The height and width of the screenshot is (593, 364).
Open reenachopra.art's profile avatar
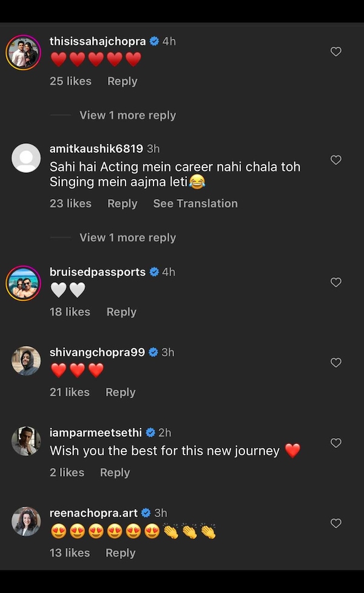(26, 521)
